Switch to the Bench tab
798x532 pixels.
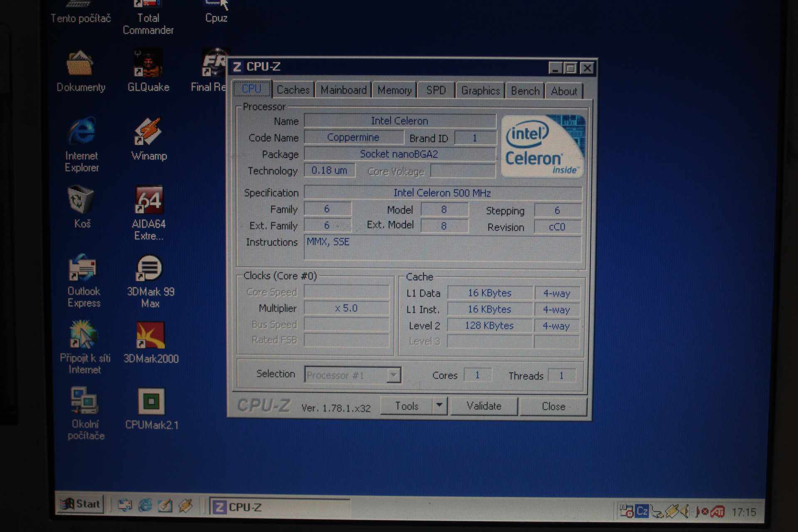click(x=525, y=91)
